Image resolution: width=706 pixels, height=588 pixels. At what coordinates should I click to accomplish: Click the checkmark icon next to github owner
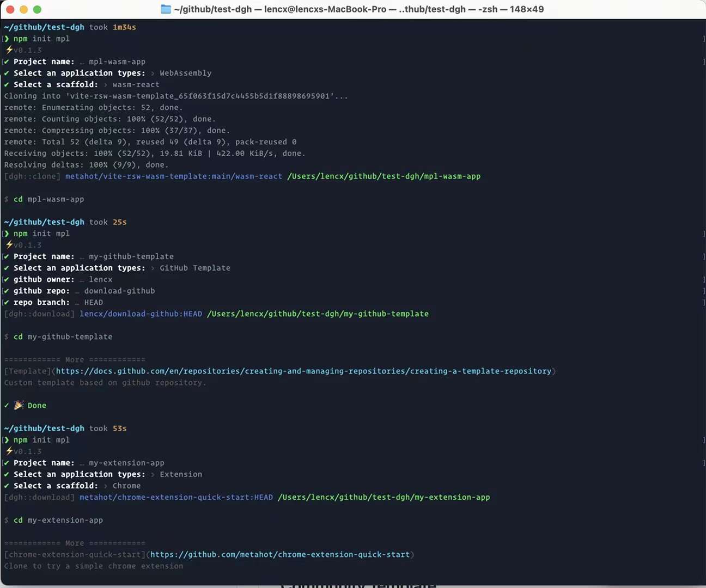[5, 279]
